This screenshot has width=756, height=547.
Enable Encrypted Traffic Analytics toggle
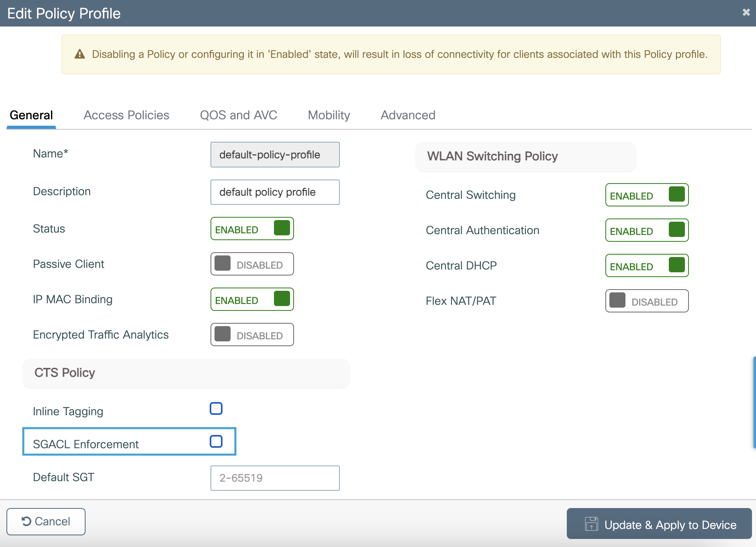coord(252,335)
